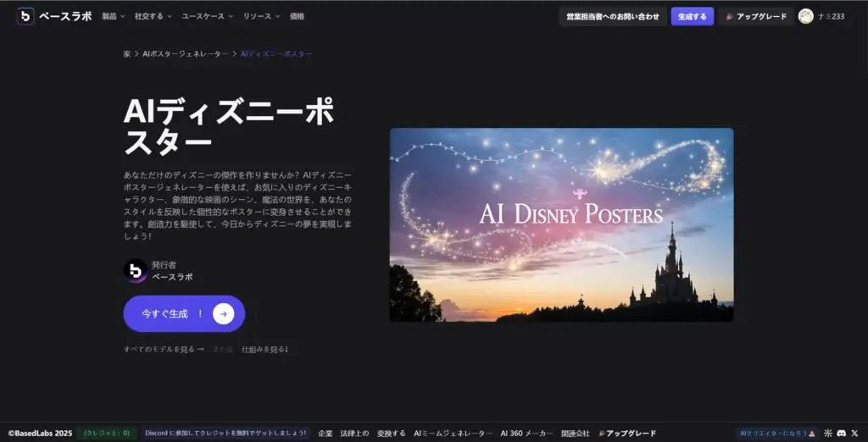Image resolution: width=868 pixels, height=442 pixels.
Task: Open the AI Disney Posters preview image
Action: coord(561,224)
